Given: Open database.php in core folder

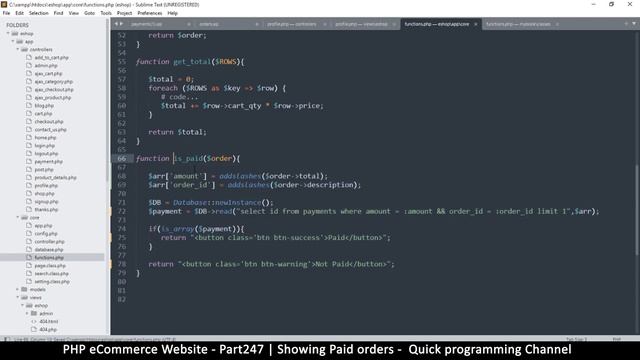Looking at the screenshot, I should (x=49, y=249).
